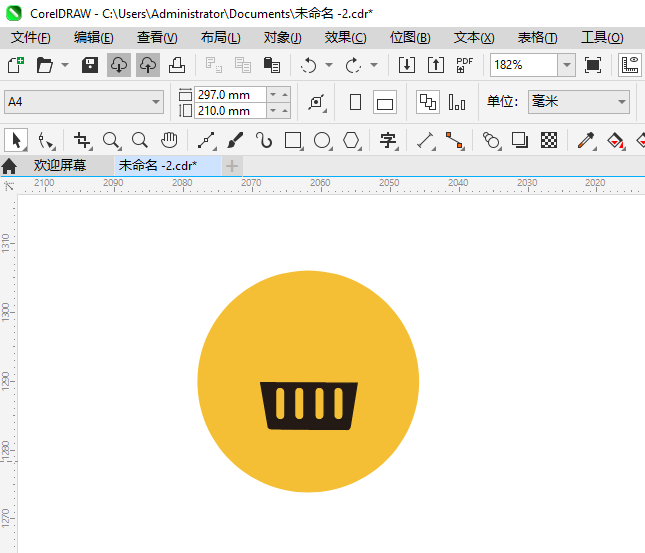The image size is (645, 553).
Task: Select the Transparency checkerboard tool
Action: pos(549,141)
